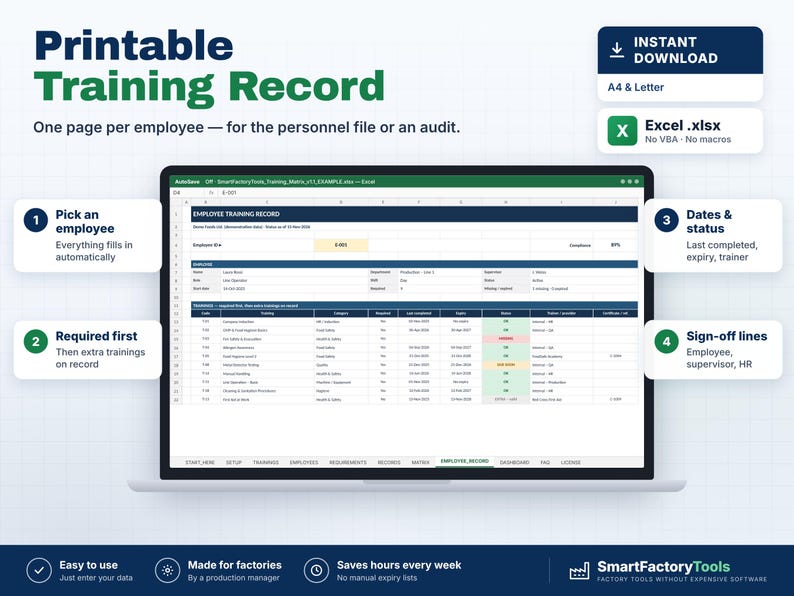
Task: Click the Pick an employee card
Action: [x=88, y=235]
